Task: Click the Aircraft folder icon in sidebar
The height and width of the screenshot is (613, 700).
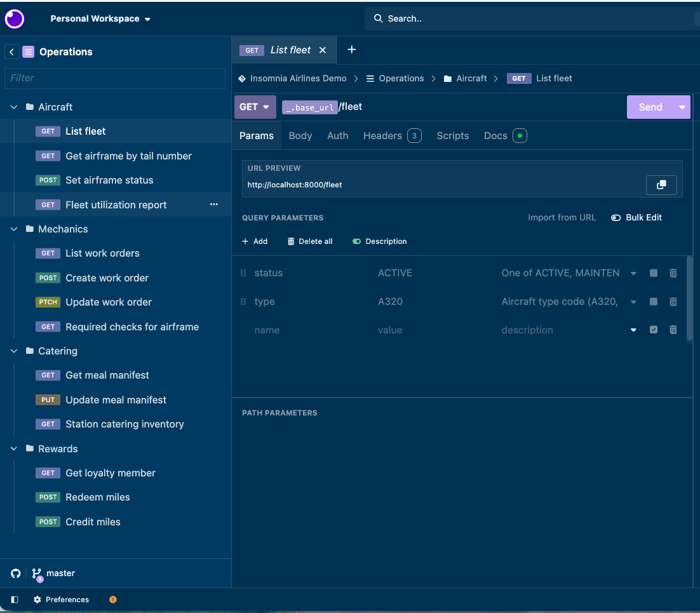Action: (x=30, y=107)
